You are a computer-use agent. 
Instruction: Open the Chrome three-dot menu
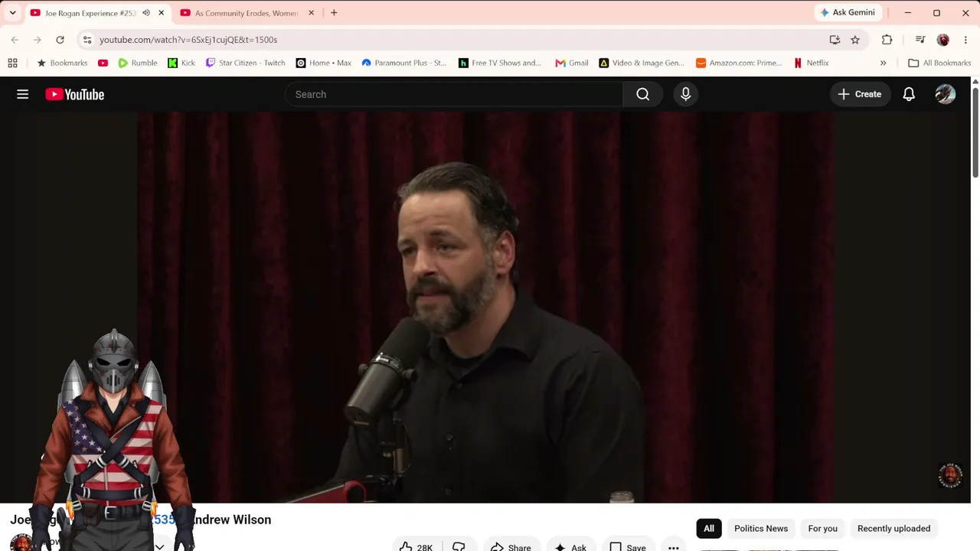[x=965, y=40]
